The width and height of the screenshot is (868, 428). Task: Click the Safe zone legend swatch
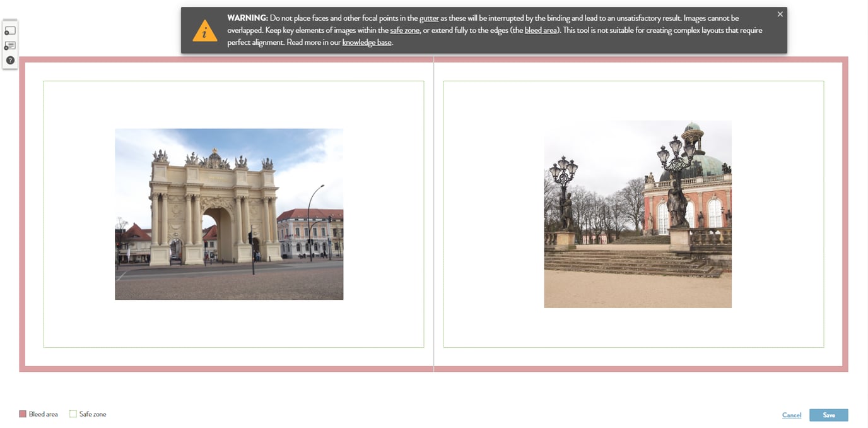point(73,413)
